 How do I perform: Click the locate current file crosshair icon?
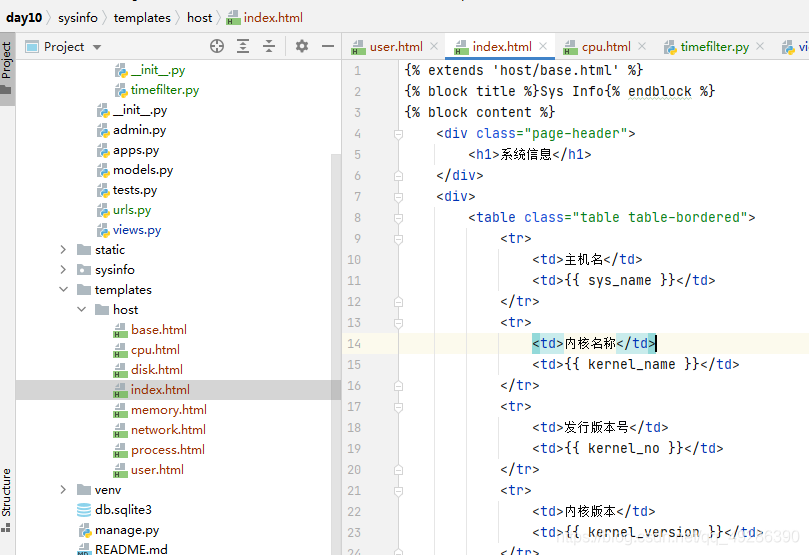[x=217, y=46]
